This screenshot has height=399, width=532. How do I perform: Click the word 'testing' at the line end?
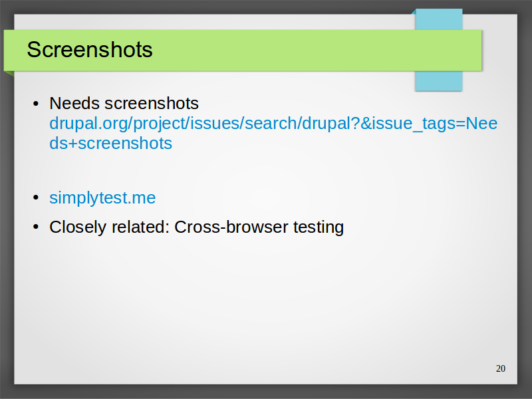(319, 227)
